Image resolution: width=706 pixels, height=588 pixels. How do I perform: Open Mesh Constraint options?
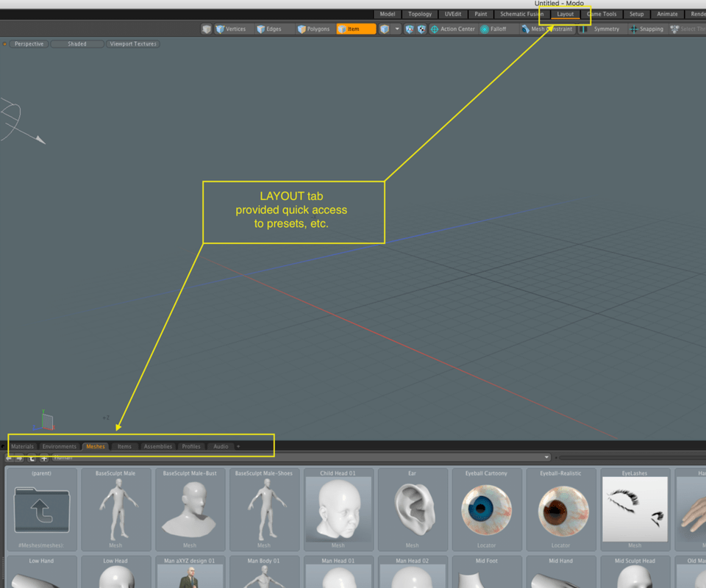tap(546, 29)
